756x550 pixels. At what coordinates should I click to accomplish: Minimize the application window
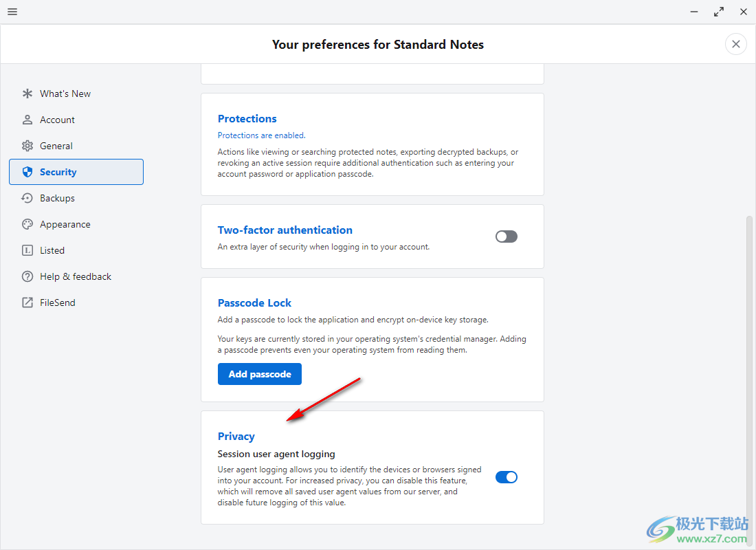point(694,12)
